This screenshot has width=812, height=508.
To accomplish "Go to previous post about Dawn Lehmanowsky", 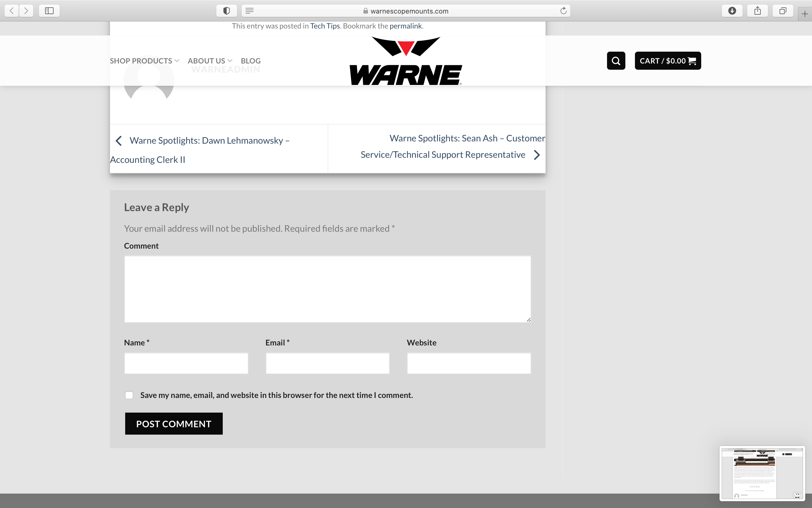I will point(200,150).
